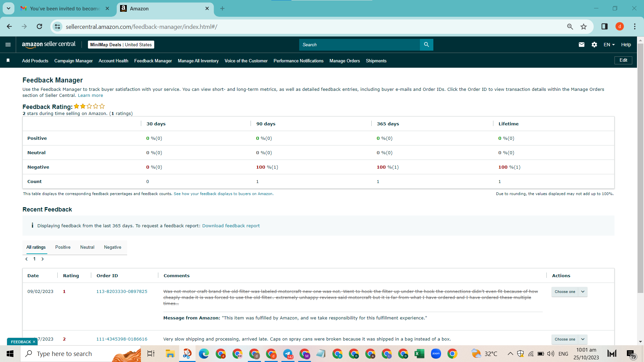Open the hamburger navigation menu
Image resolution: width=644 pixels, height=362 pixels.
click(x=8, y=45)
